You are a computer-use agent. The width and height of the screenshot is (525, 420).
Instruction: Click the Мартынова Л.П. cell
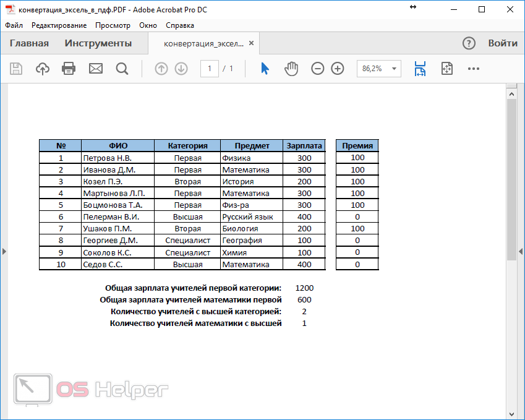(x=118, y=193)
